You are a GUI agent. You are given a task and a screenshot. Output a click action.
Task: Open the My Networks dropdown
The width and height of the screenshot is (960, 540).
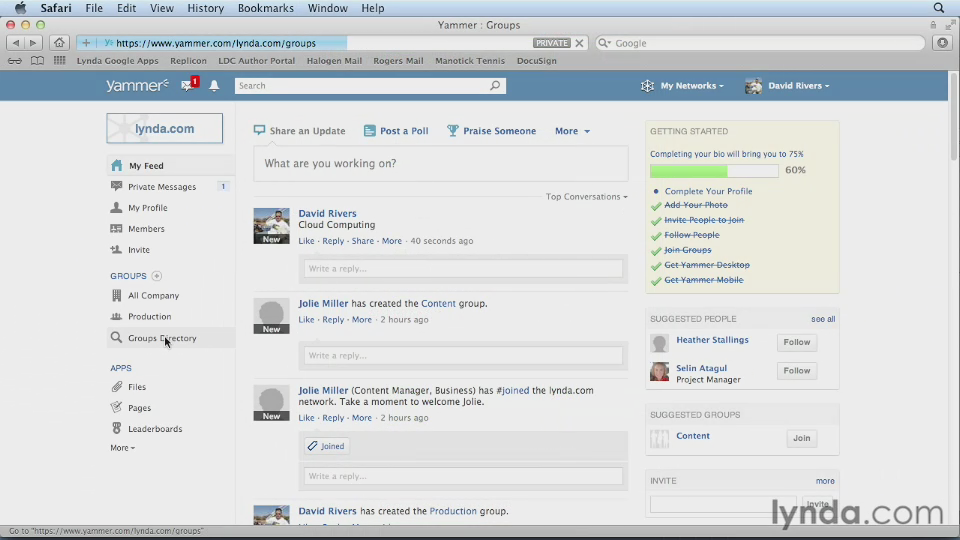[x=682, y=86]
